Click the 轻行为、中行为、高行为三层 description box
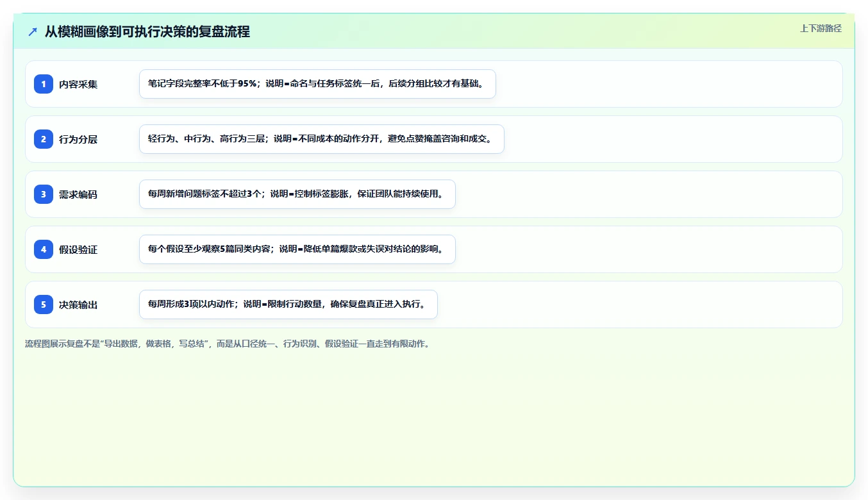 (322, 139)
